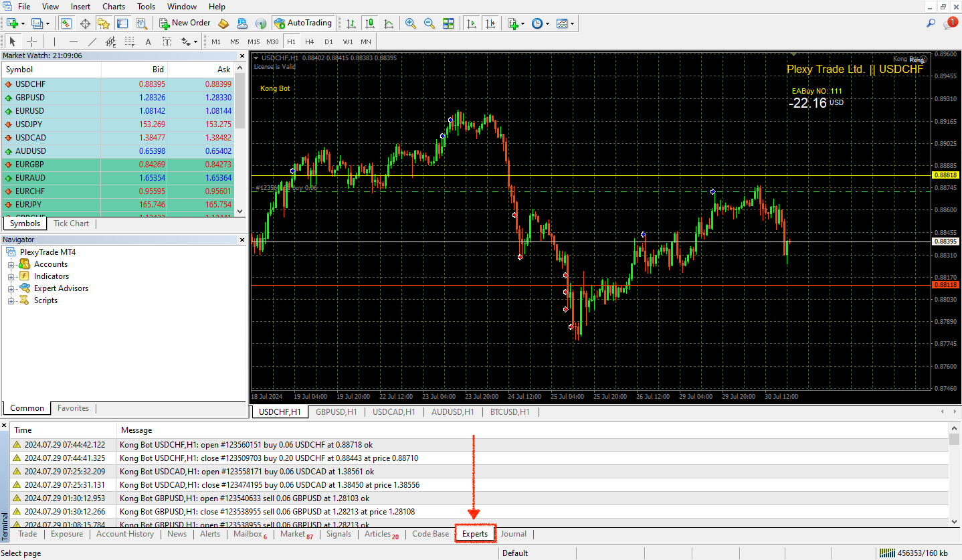Viewport: 962px width, 560px height.
Task: Open the Templates dropdown icon
Action: pyautogui.click(x=565, y=23)
